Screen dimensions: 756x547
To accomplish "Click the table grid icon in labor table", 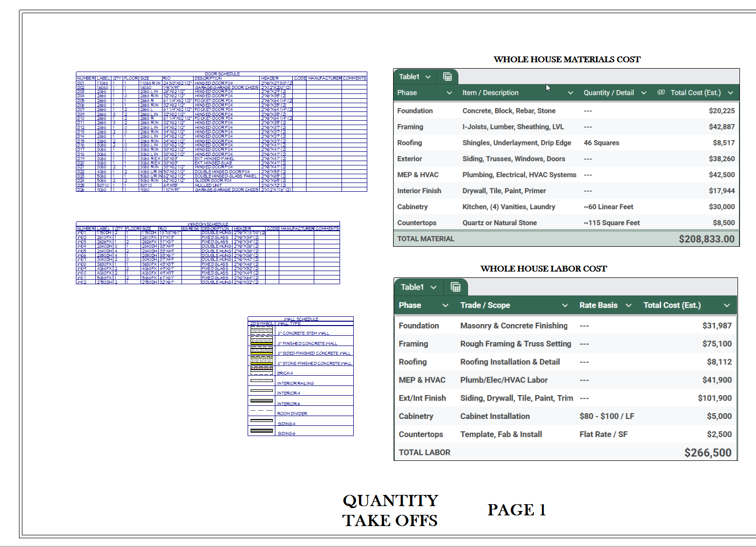I will click(455, 287).
